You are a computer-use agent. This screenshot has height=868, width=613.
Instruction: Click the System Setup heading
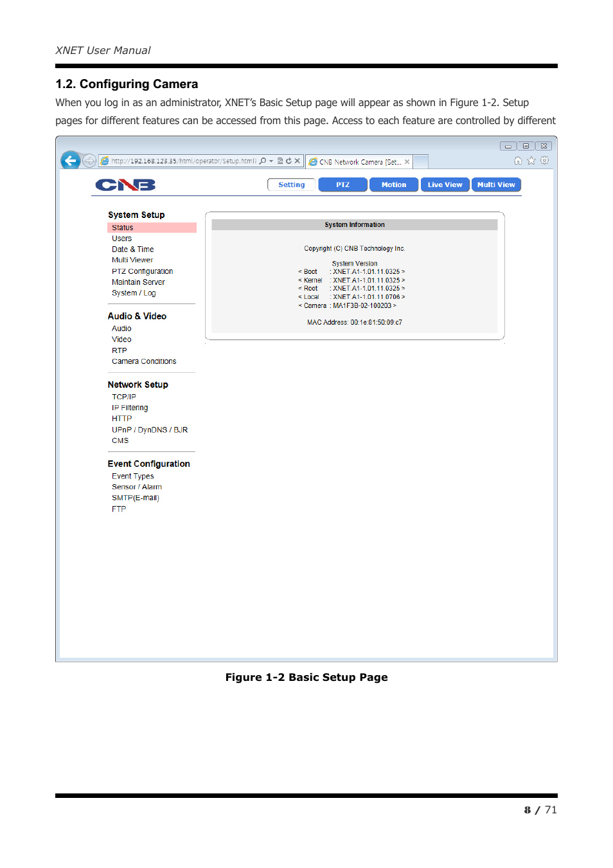(x=136, y=215)
